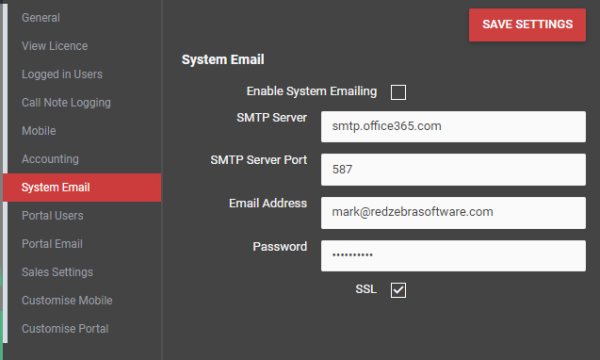Enable the System Emailing checkbox
The height and width of the screenshot is (360, 600).
398,92
